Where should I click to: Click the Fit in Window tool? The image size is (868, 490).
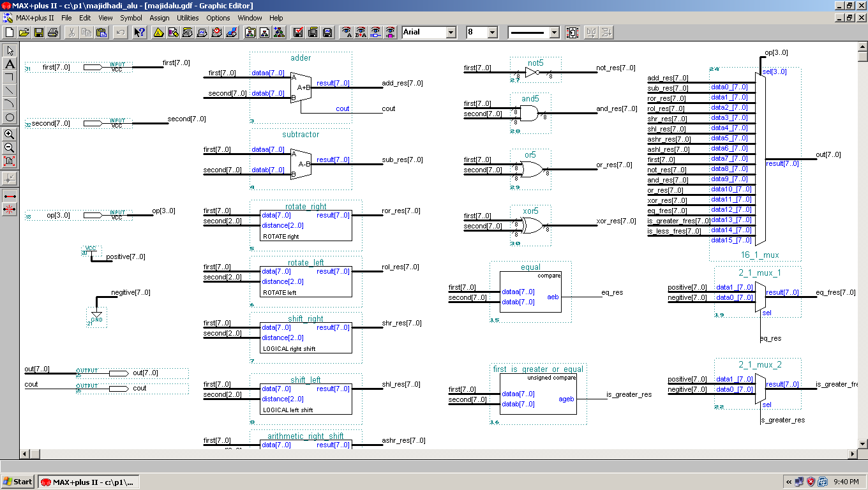pyautogui.click(x=10, y=161)
